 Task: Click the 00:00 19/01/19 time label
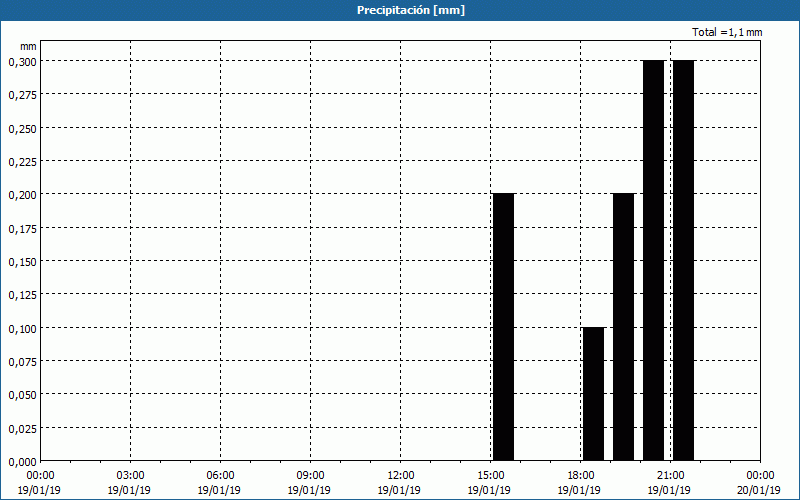point(39,483)
